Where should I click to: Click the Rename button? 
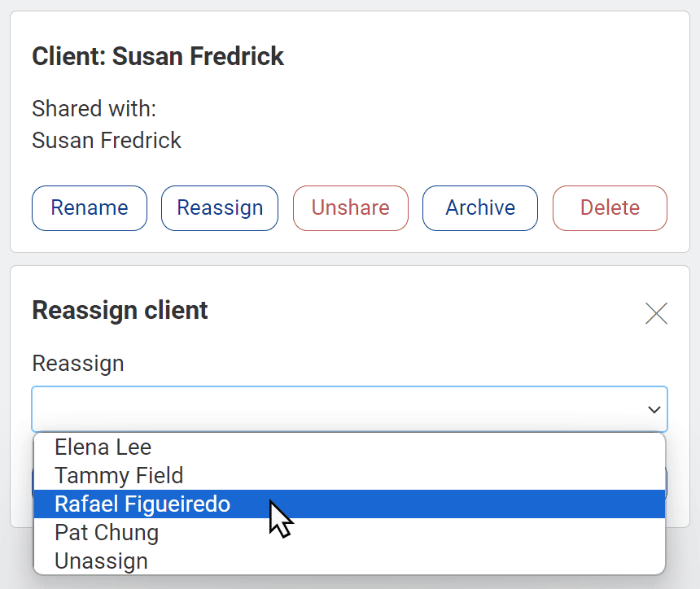click(90, 208)
